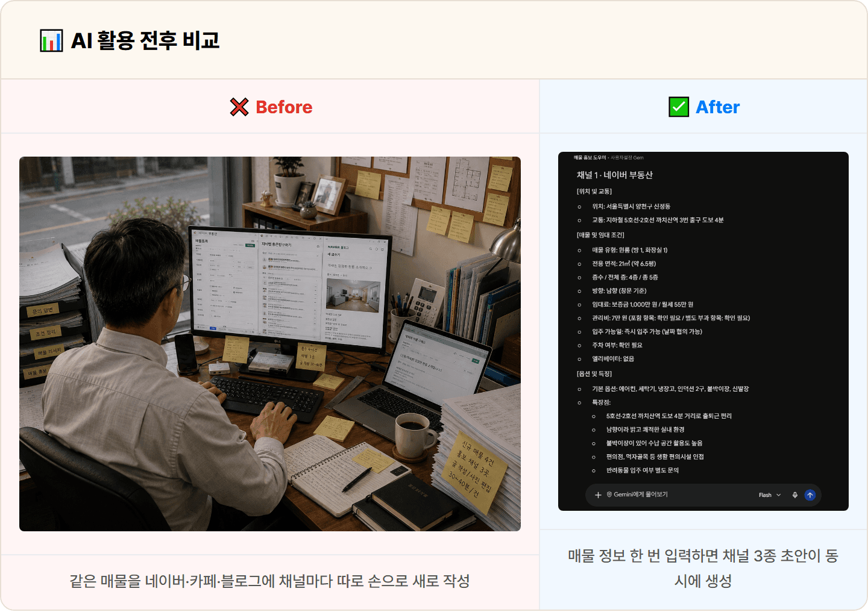
Task: Click the '엘리베이터: 없음' line
Action: click(x=612, y=359)
